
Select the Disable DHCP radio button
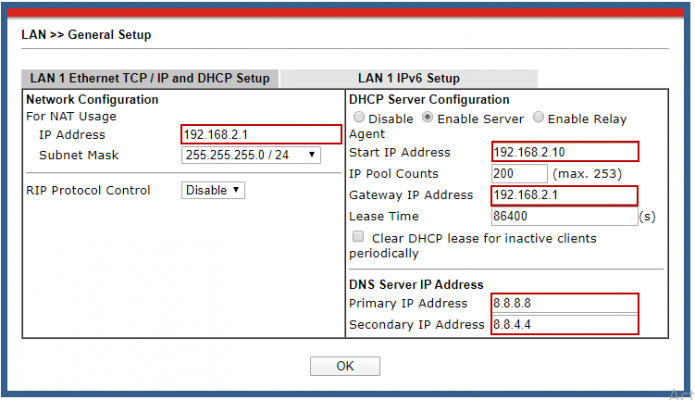point(358,118)
